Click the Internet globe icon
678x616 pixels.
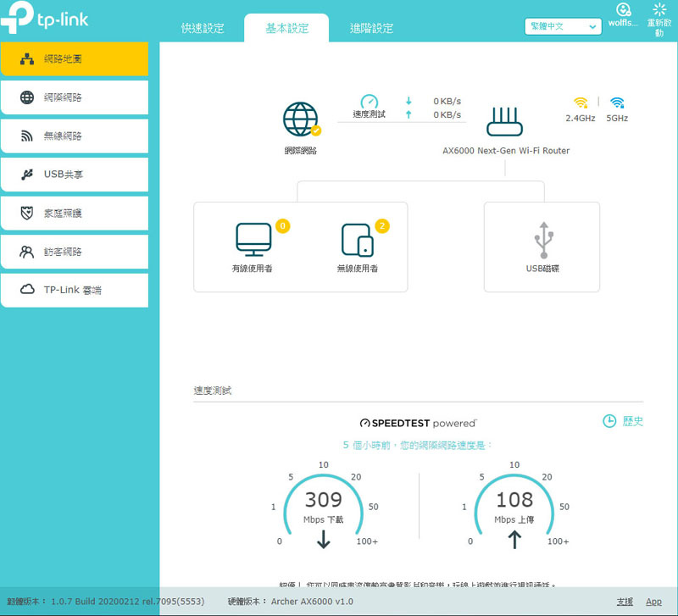301,119
